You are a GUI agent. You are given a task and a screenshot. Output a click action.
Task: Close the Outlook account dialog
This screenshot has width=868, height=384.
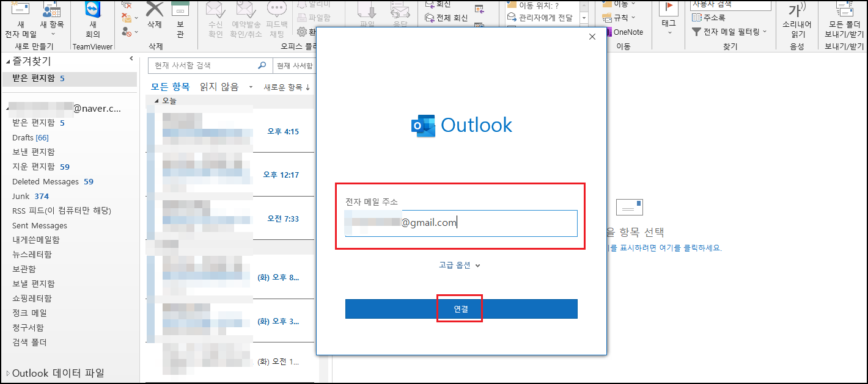click(592, 37)
